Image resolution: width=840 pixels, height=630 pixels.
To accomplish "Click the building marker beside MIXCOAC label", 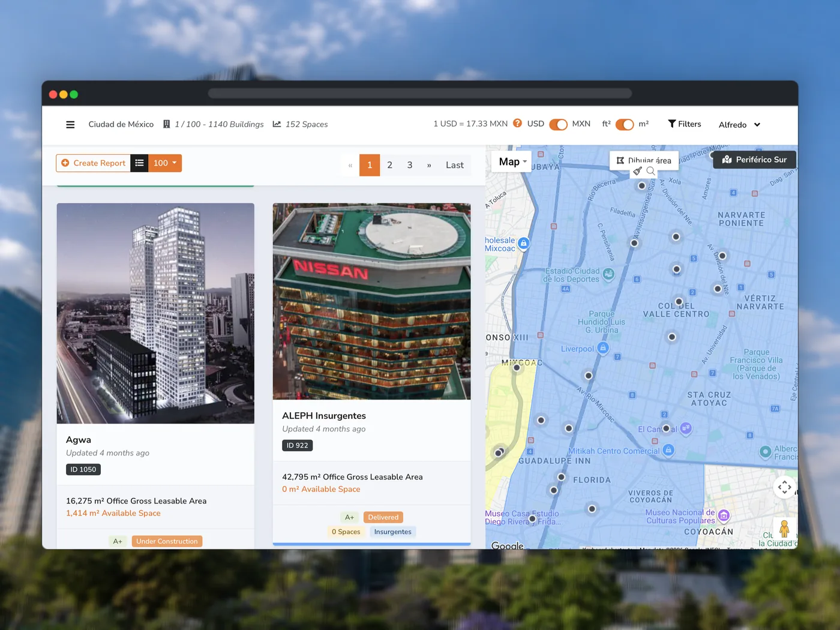I will (517, 367).
